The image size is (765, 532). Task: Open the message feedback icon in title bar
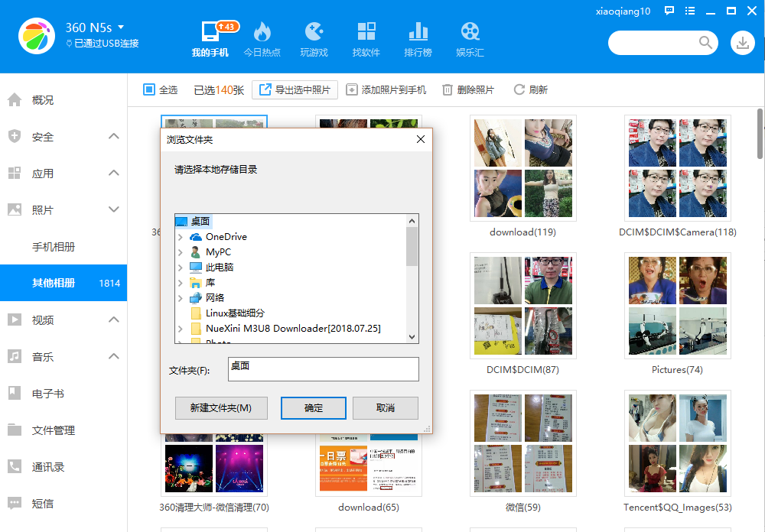pyautogui.click(x=669, y=11)
